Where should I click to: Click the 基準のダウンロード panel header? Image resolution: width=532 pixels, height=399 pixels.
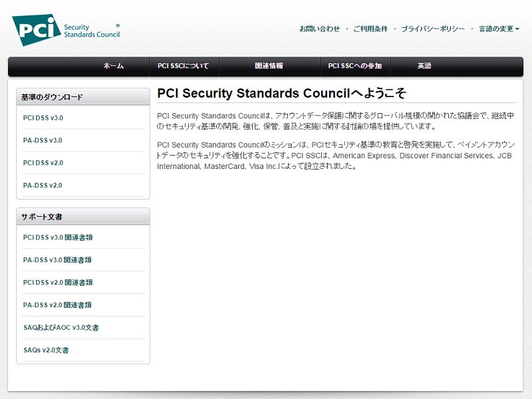tap(83, 97)
